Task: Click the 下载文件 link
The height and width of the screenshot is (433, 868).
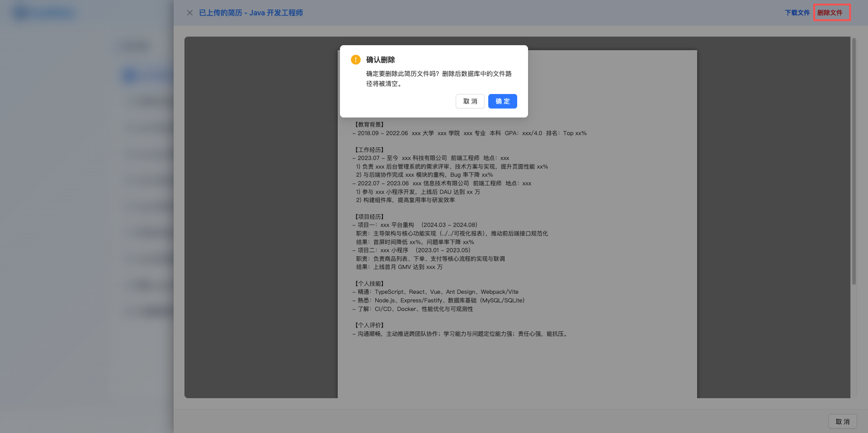Action: (797, 13)
